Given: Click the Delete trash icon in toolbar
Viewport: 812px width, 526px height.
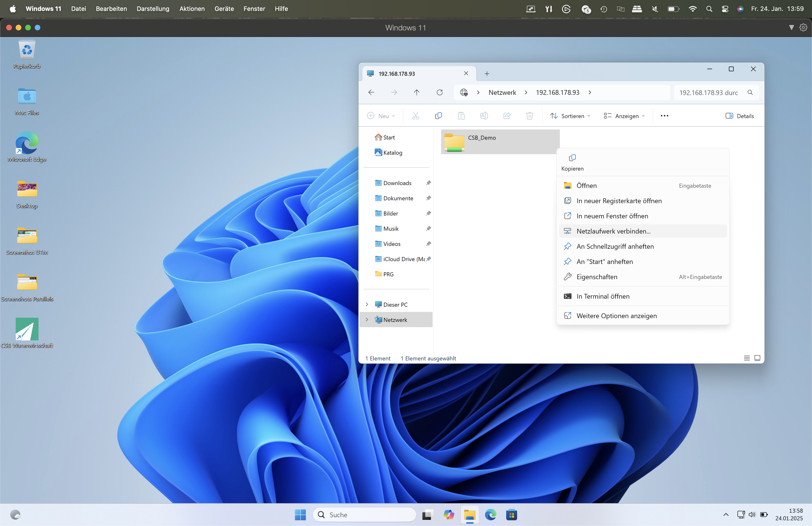Looking at the screenshot, I should click(x=529, y=116).
